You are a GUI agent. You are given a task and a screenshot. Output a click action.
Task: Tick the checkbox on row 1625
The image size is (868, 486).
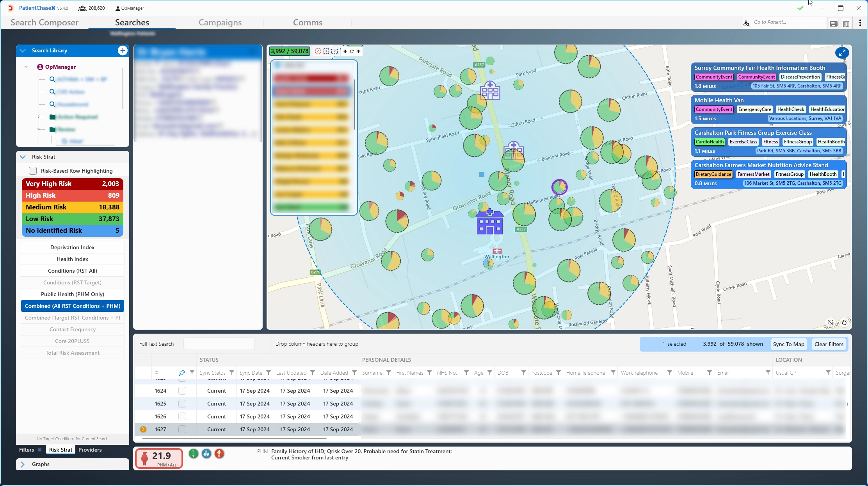point(182,404)
